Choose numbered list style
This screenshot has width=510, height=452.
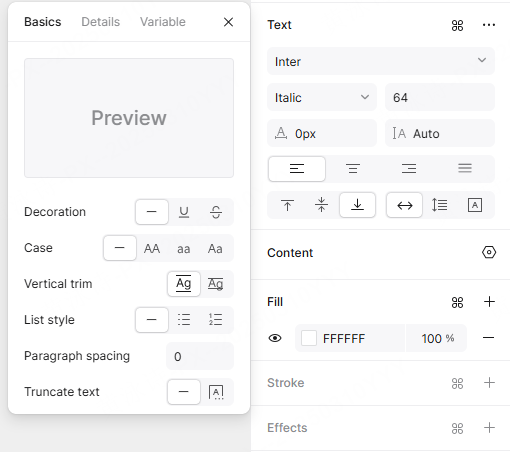pyautogui.click(x=216, y=320)
